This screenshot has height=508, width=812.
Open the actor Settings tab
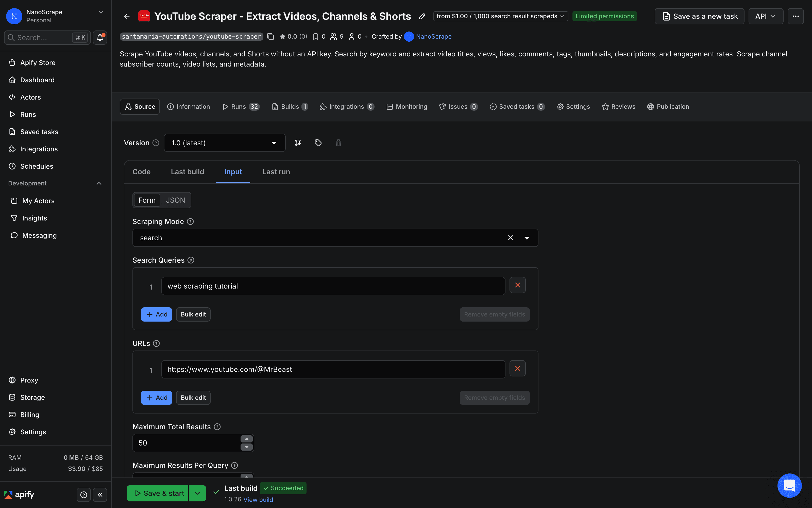(573, 106)
